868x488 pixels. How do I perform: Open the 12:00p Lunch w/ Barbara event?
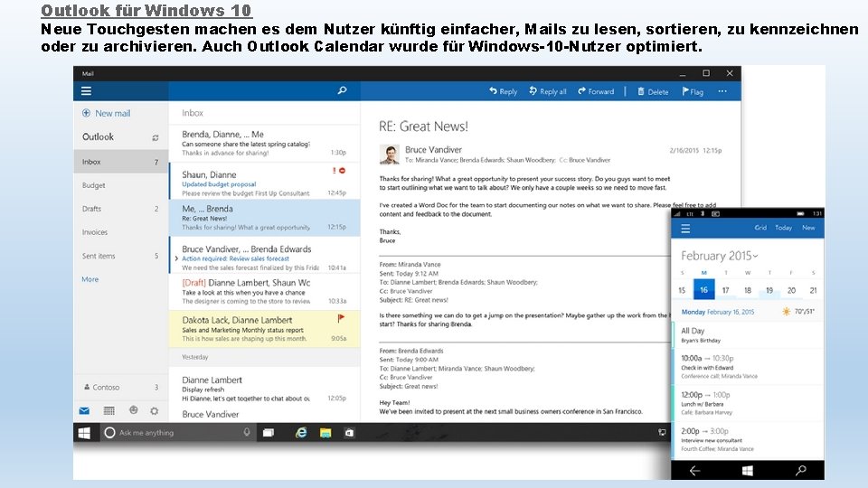(x=748, y=403)
